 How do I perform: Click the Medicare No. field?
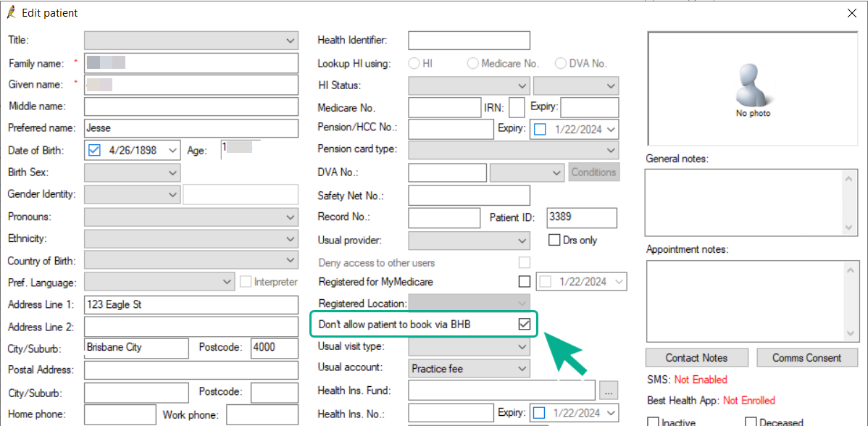[x=445, y=108]
